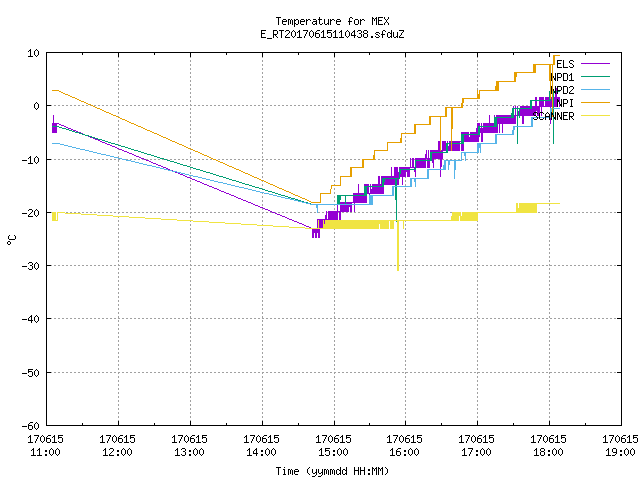
Task: Click the green NPD1 dip near 16:00
Action: (x=396, y=200)
